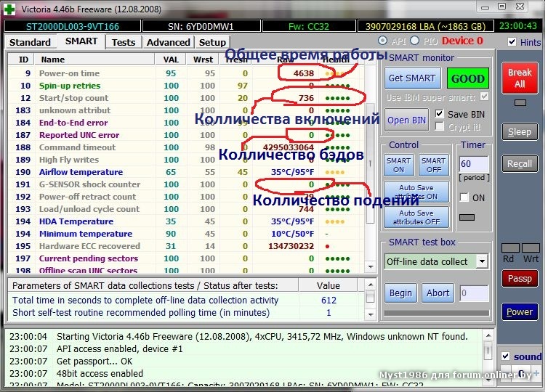The height and width of the screenshot is (392, 548).
Task: Open the Setup tab
Action: (212, 42)
